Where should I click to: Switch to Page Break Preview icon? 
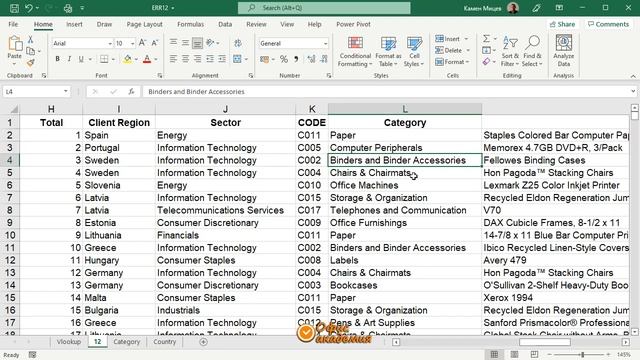coord(534,354)
